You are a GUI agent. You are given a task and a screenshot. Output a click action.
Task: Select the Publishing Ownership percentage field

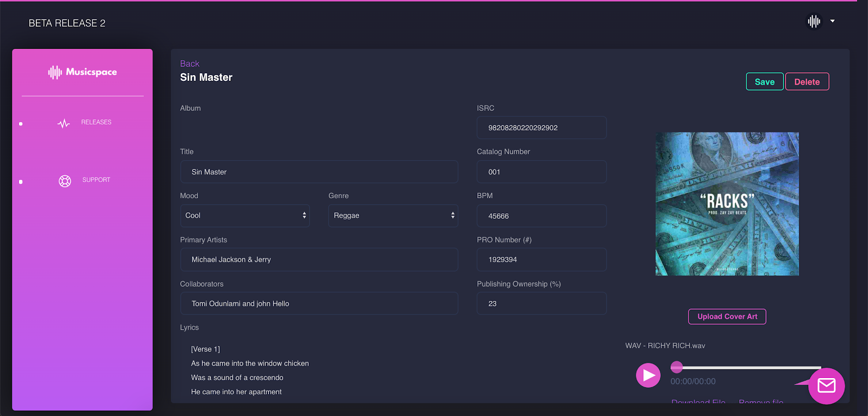[541, 304]
